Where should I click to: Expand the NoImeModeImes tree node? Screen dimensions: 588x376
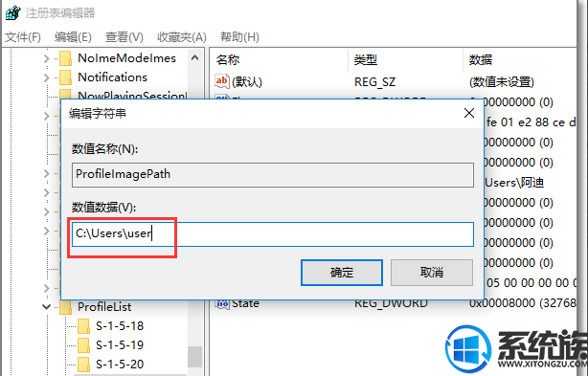click(47, 58)
